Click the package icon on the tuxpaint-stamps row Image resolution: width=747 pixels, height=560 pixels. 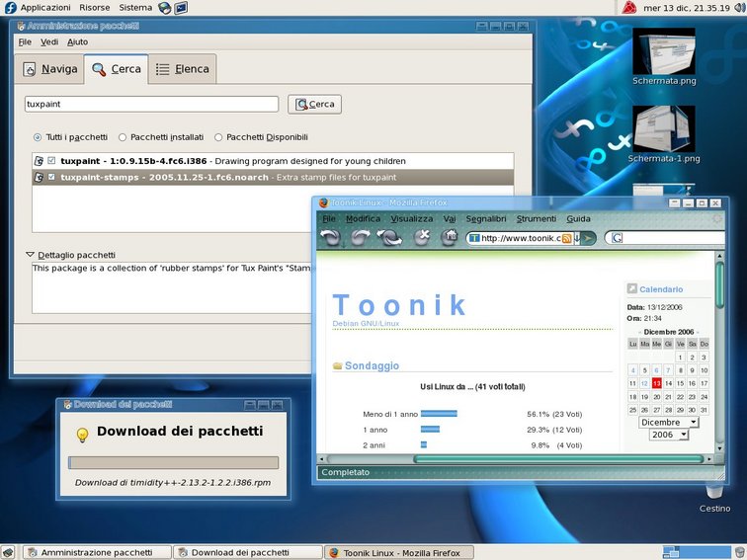pos(40,177)
